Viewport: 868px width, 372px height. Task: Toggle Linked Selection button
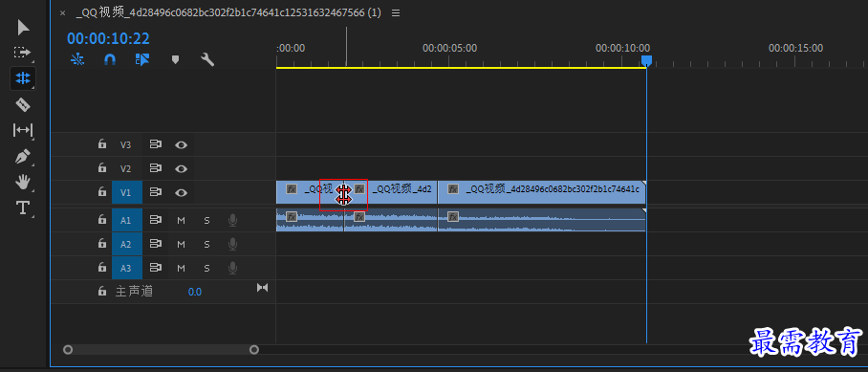[x=142, y=59]
